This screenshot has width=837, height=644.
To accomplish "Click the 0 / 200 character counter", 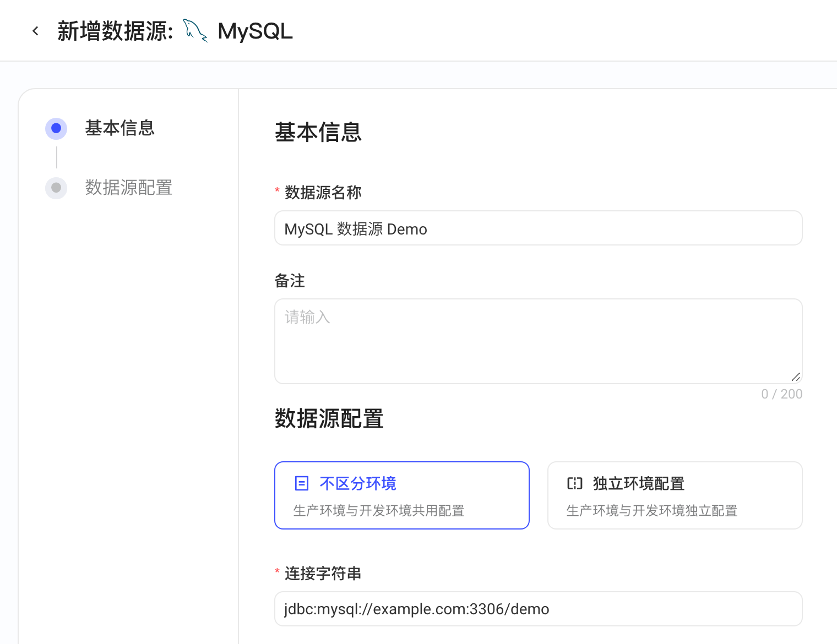I will [781, 394].
